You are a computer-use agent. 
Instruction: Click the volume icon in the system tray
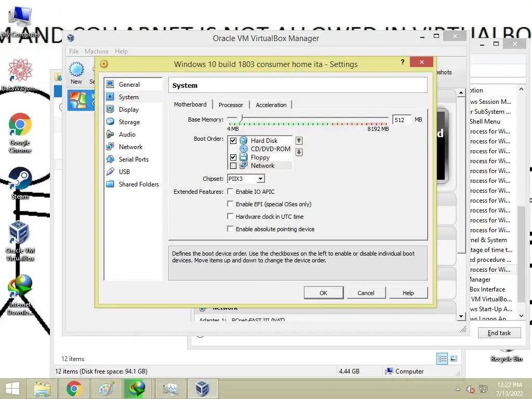coord(470,390)
